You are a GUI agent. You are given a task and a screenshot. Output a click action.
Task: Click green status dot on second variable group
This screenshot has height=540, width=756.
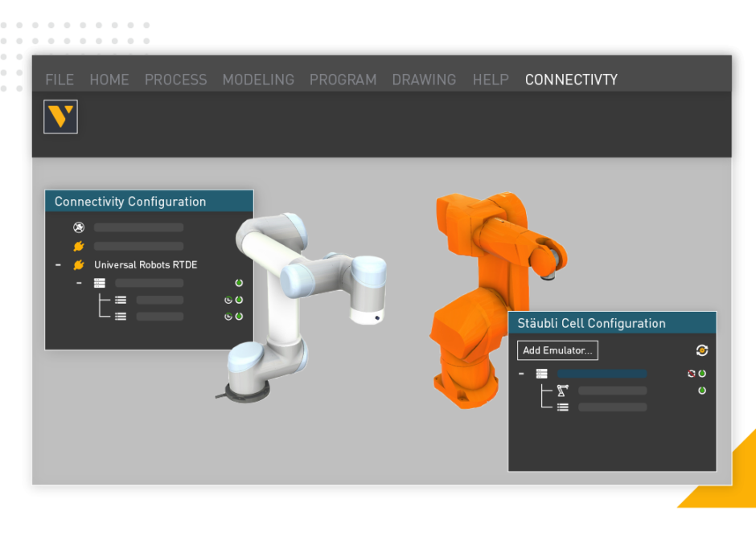pos(239,316)
